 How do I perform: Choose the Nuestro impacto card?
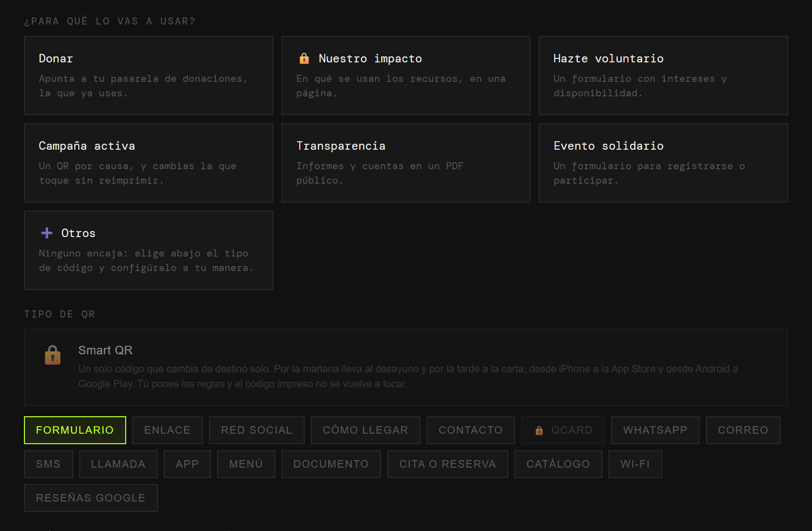point(406,75)
